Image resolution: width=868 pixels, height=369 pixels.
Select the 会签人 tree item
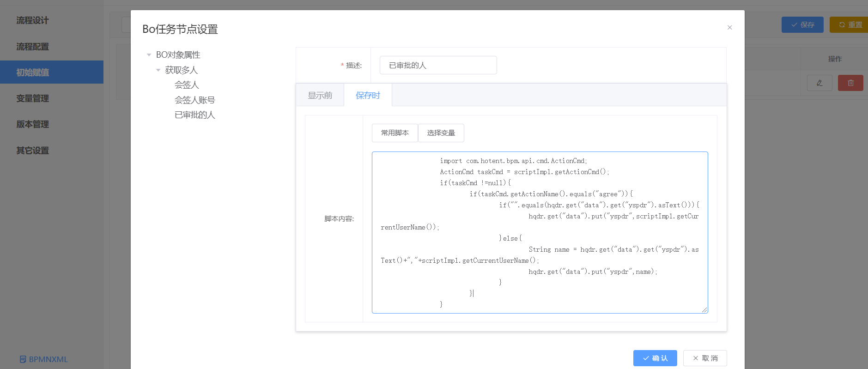click(x=187, y=85)
